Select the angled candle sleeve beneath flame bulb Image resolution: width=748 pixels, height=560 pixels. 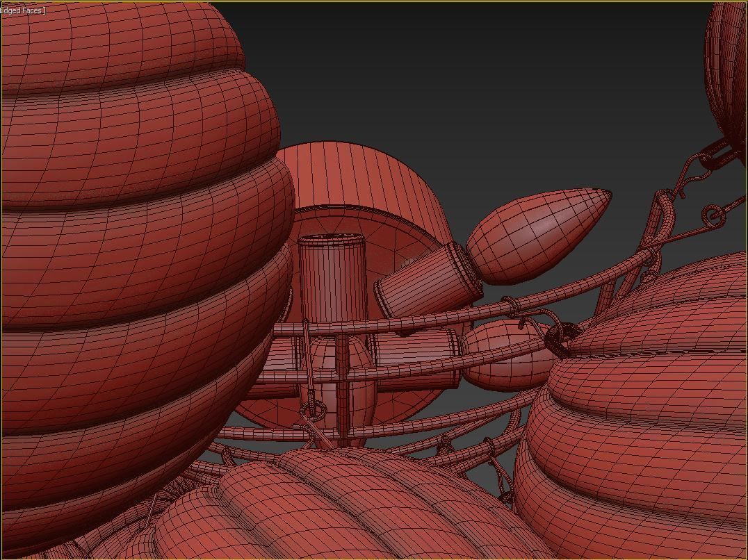coord(428,280)
